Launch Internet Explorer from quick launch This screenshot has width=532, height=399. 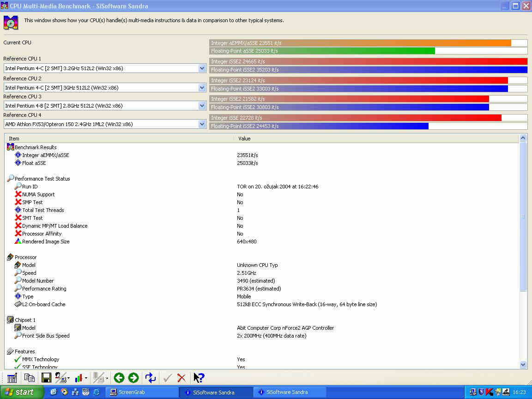pyautogui.click(x=97, y=392)
